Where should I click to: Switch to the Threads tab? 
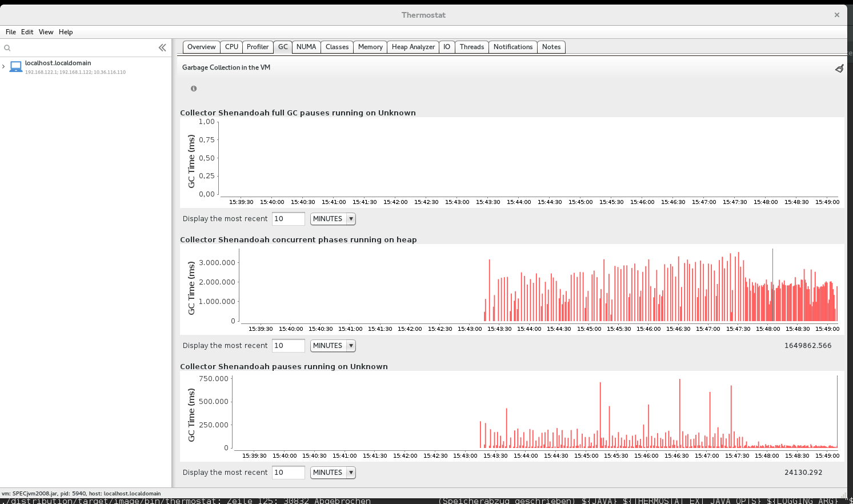(472, 47)
